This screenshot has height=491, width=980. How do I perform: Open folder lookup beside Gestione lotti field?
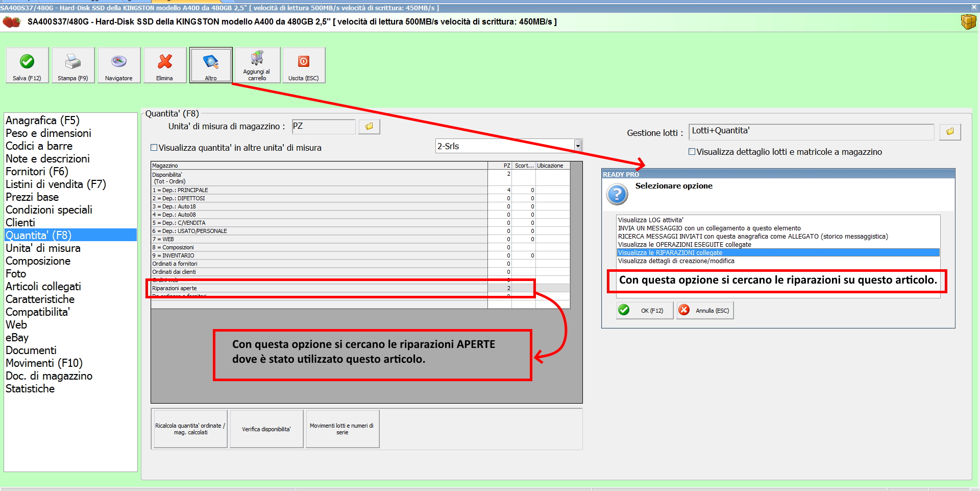[x=950, y=132]
